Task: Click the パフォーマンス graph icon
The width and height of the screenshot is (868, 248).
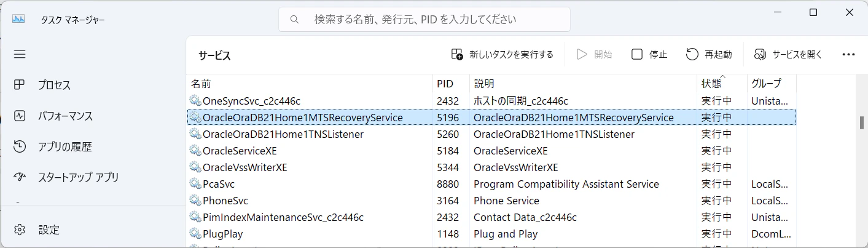Action: (x=20, y=116)
